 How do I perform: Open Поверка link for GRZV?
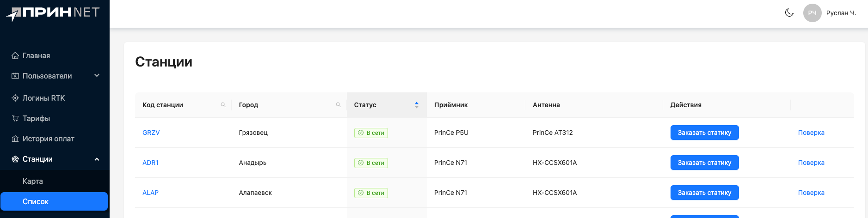pos(811,133)
